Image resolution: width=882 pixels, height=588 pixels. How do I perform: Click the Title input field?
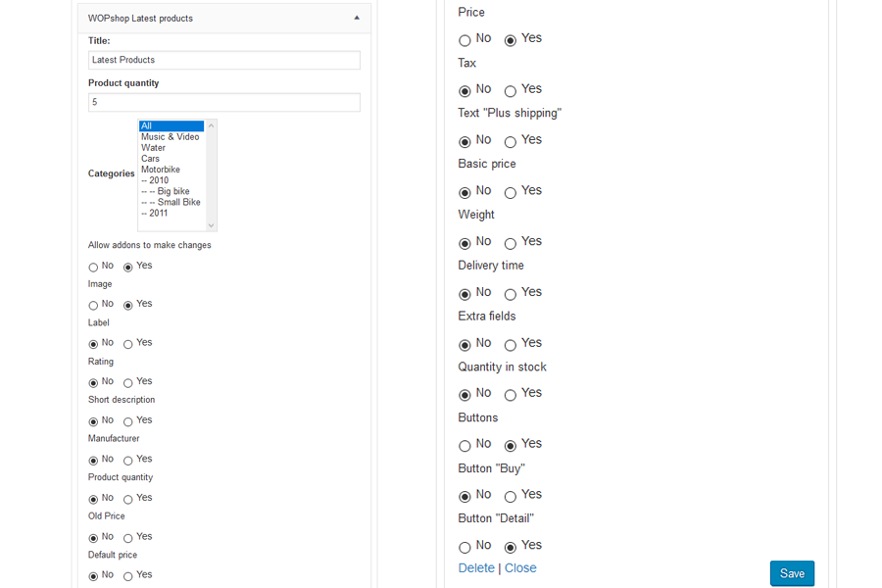223,61
